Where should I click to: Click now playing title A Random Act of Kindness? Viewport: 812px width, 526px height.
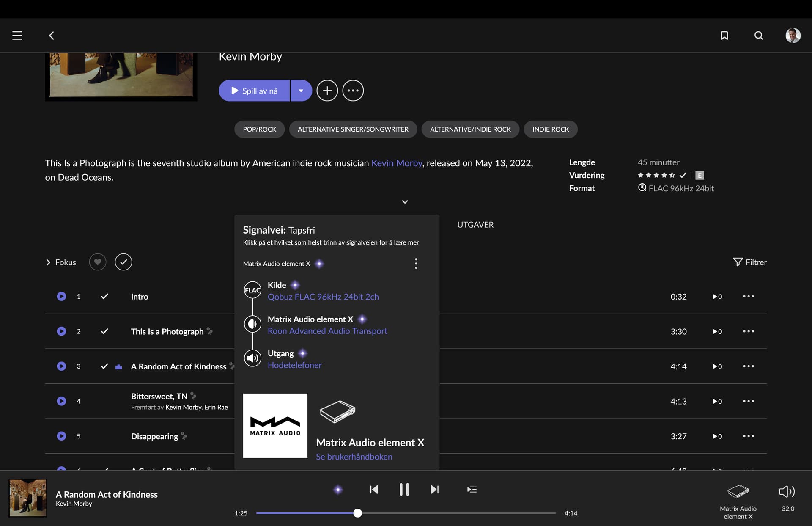[x=107, y=494]
